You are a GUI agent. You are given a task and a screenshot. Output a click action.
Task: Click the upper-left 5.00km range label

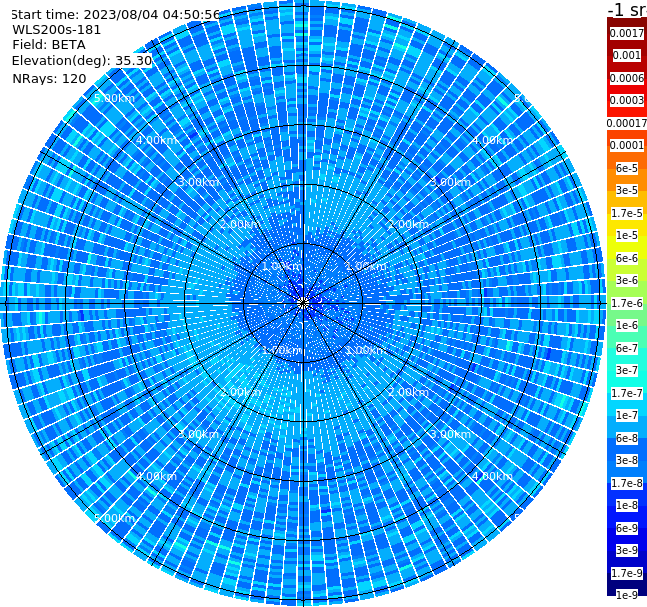114,98
